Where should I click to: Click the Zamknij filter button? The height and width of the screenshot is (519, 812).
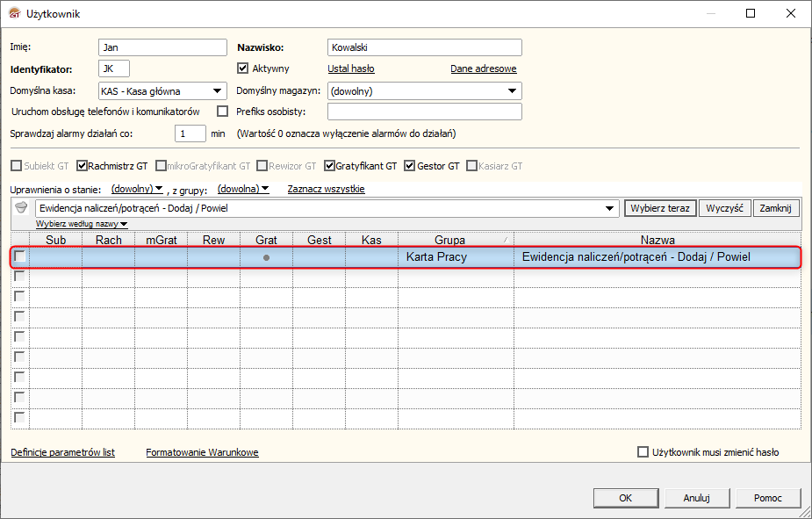[x=775, y=208]
